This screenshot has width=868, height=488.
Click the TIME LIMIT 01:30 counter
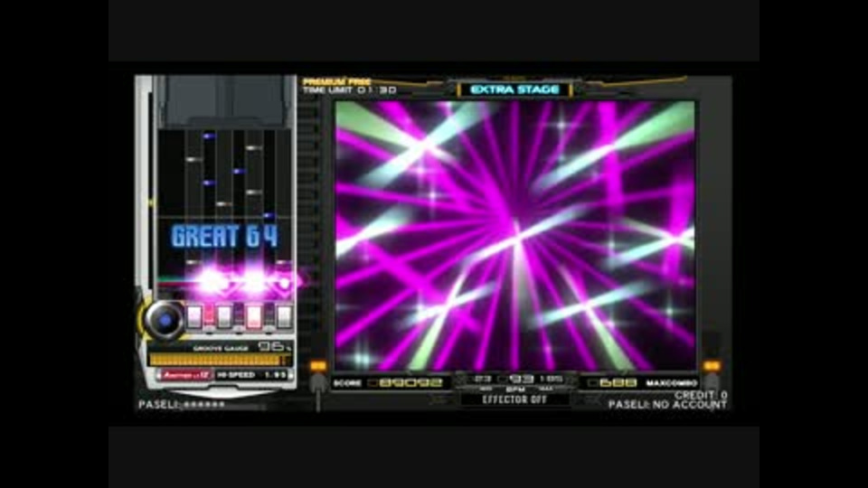point(349,89)
